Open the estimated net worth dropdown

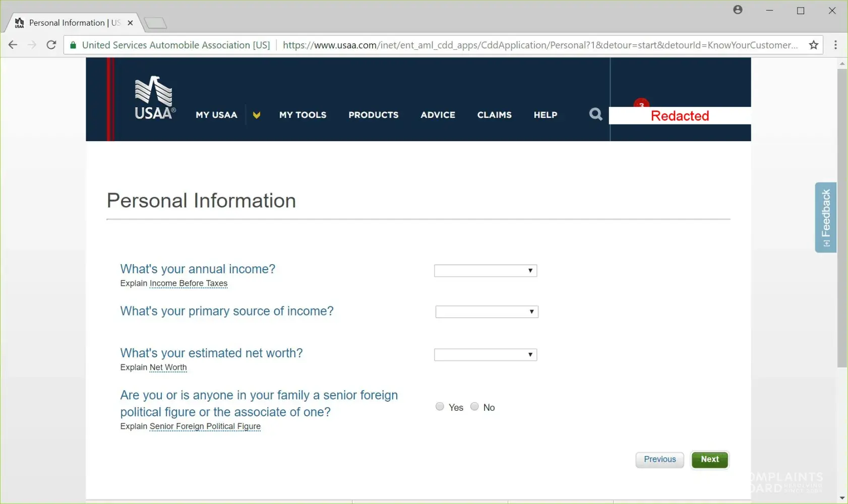[486, 355]
